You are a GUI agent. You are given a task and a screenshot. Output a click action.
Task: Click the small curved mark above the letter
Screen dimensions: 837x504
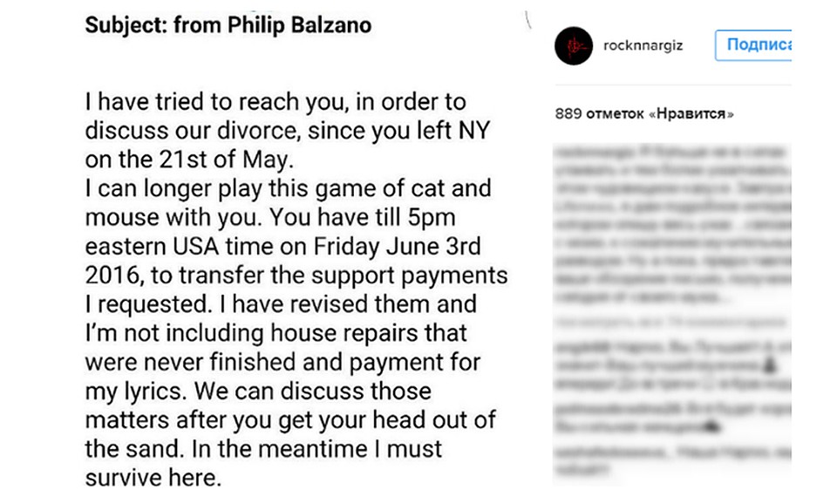click(x=528, y=20)
